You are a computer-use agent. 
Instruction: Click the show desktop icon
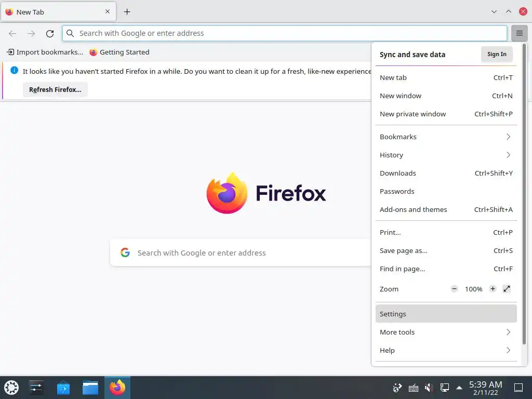(518, 388)
